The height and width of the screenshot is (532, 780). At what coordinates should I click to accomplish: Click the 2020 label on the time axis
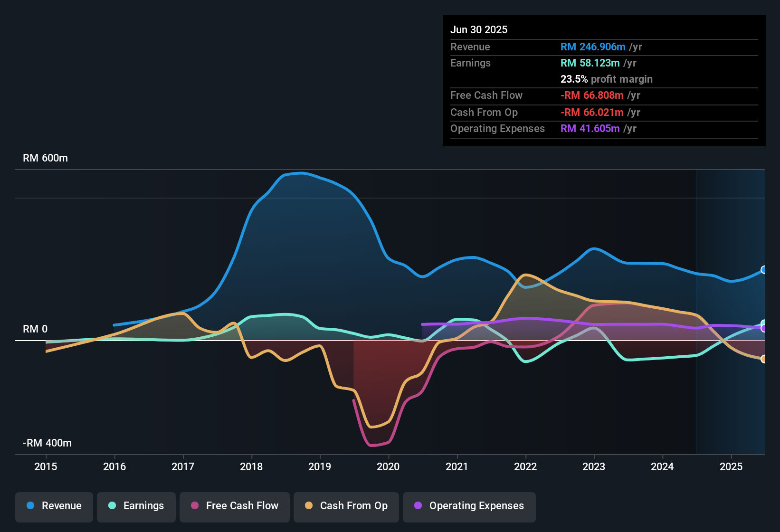tap(389, 467)
